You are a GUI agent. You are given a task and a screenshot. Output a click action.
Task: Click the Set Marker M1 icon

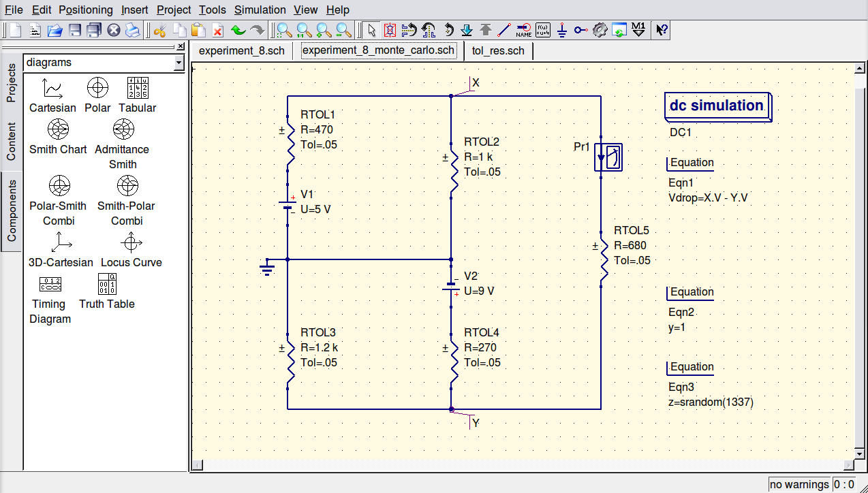(638, 30)
